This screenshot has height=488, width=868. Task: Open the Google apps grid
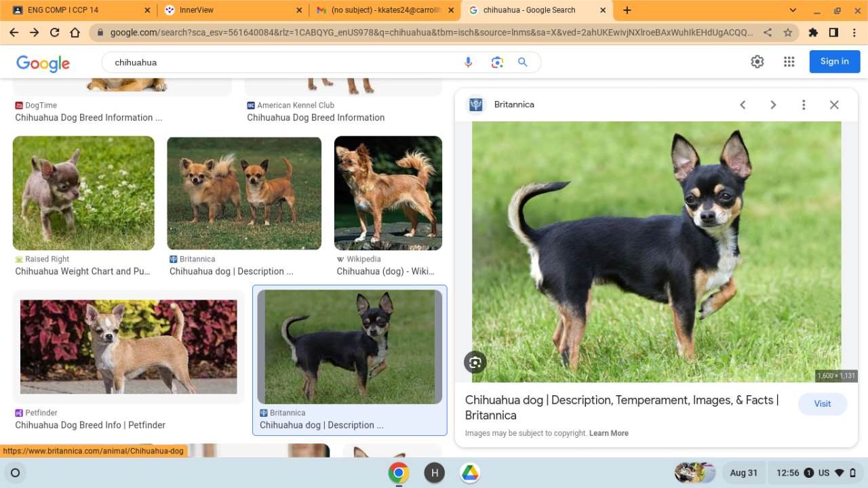[789, 62]
